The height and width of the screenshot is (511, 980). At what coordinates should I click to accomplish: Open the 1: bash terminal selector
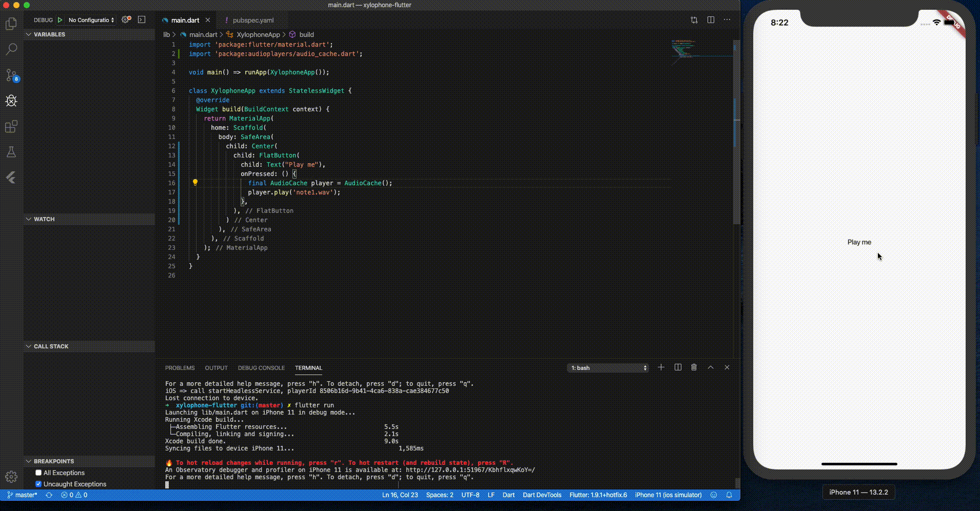pyautogui.click(x=607, y=367)
